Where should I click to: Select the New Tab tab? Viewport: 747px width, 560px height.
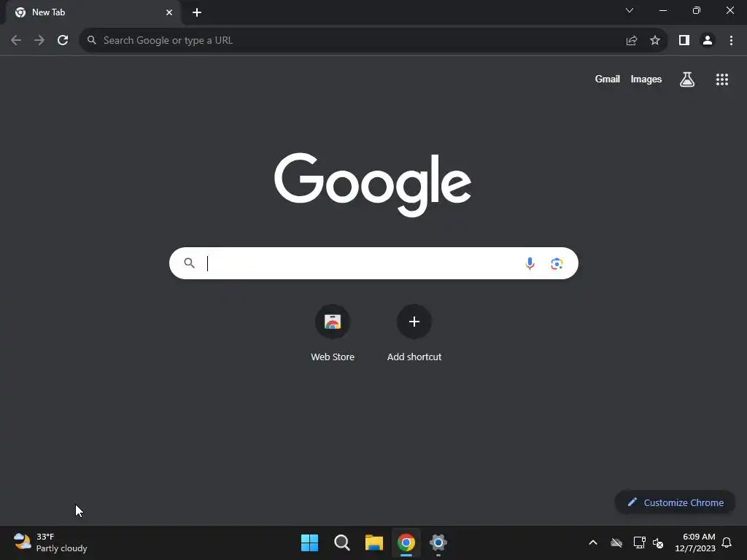[x=93, y=12]
